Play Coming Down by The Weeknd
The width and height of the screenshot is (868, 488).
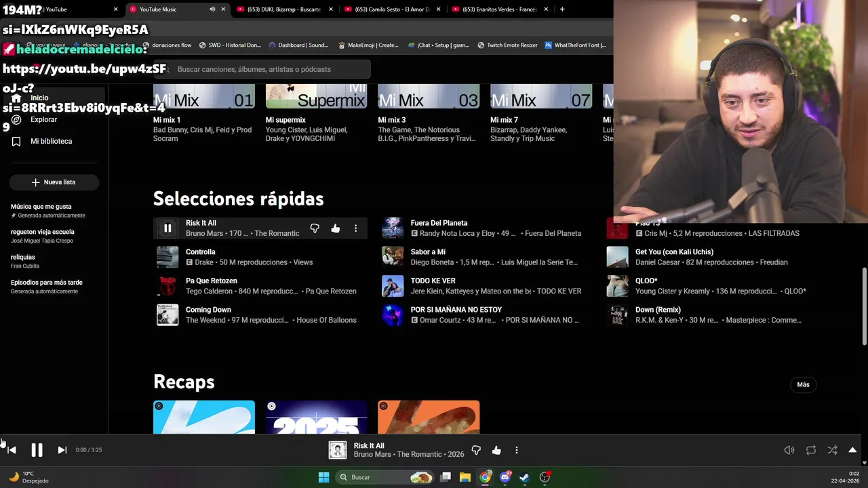coord(167,314)
